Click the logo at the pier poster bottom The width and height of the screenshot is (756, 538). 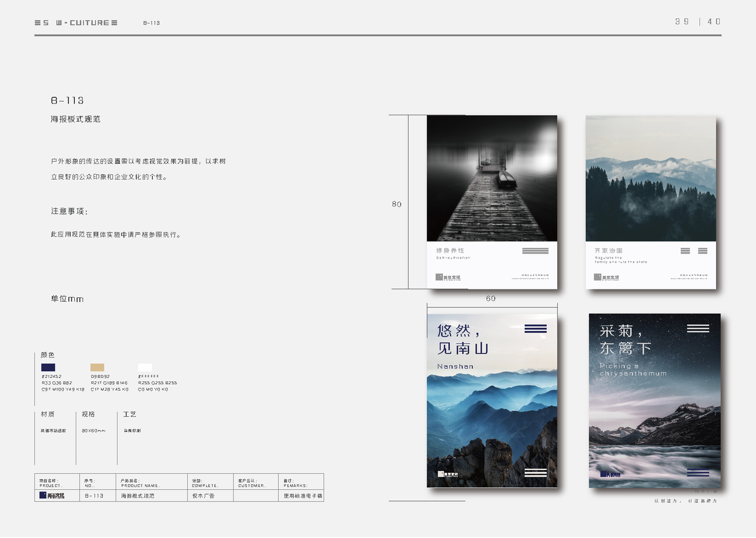(x=448, y=277)
